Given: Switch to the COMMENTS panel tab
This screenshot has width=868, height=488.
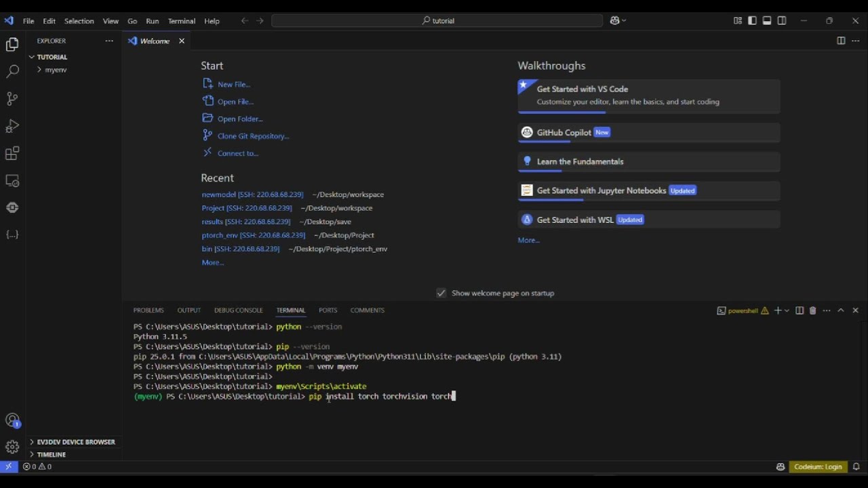Looking at the screenshot, I should point(367,310).
